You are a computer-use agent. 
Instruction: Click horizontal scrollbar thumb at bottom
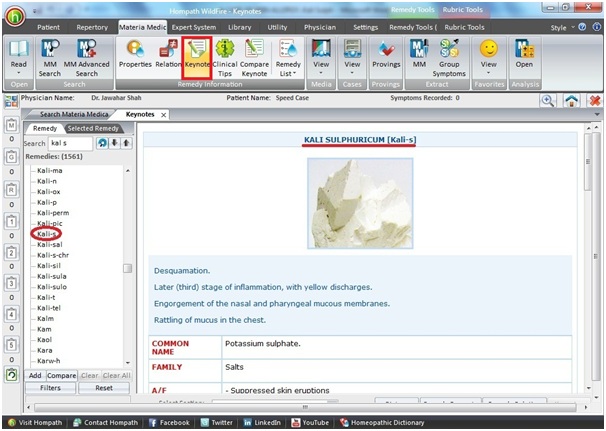[305, 407]
